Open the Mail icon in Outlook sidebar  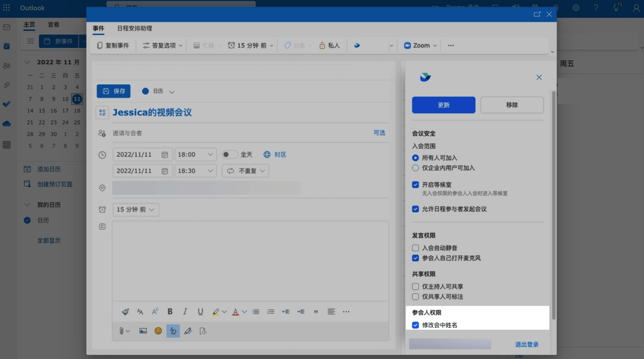tap(7, 27)
